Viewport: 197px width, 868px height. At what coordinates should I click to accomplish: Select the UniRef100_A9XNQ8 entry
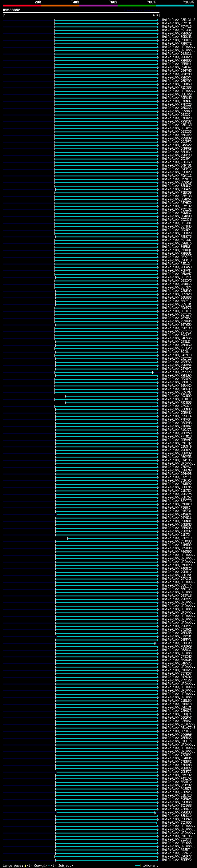(x=177, y=403)
